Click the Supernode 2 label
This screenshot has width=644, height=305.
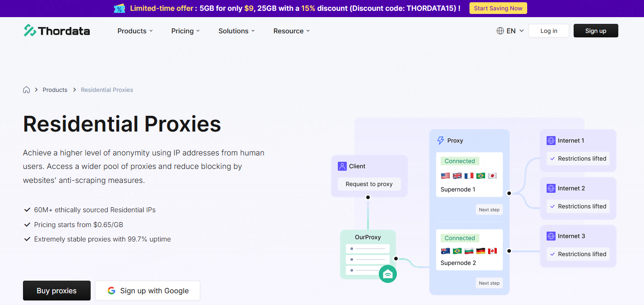458,263
